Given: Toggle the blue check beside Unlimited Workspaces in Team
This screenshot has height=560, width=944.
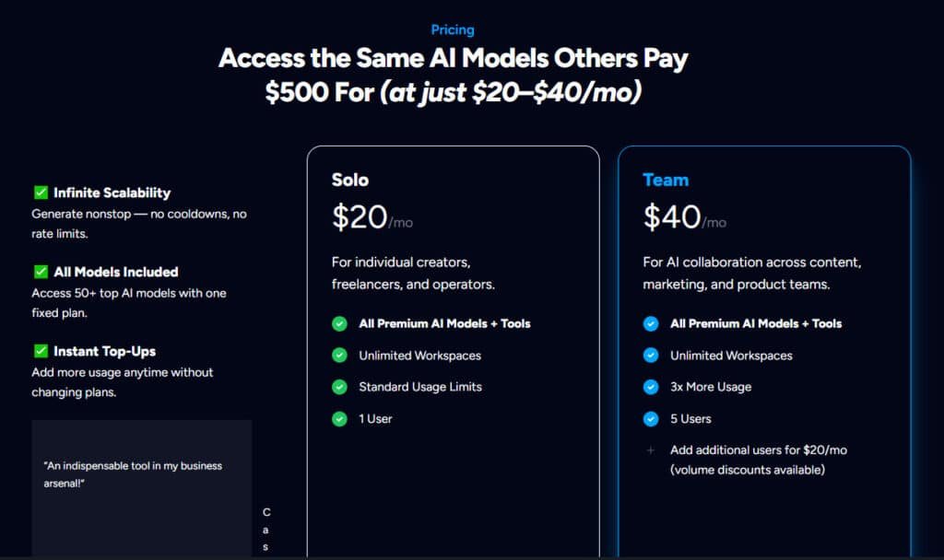Looking at the screenshot, I should (x=649, y=356).
